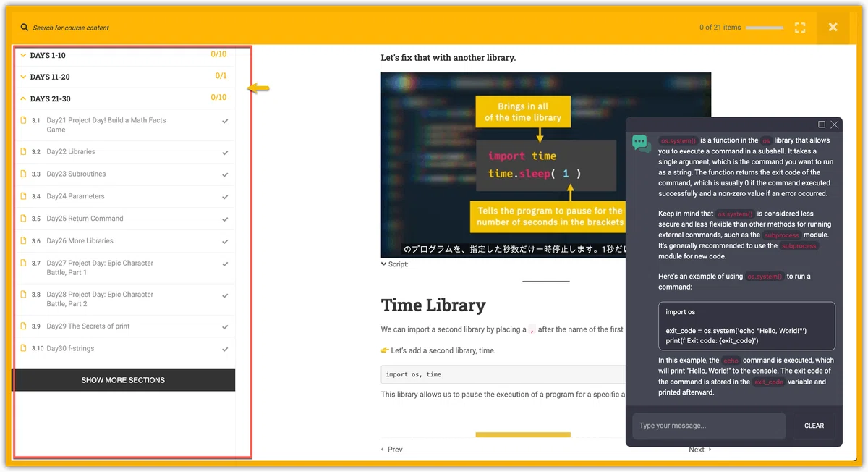
Task: Click document icon beside Day29 lesson
Action: [x=23, y=326]
